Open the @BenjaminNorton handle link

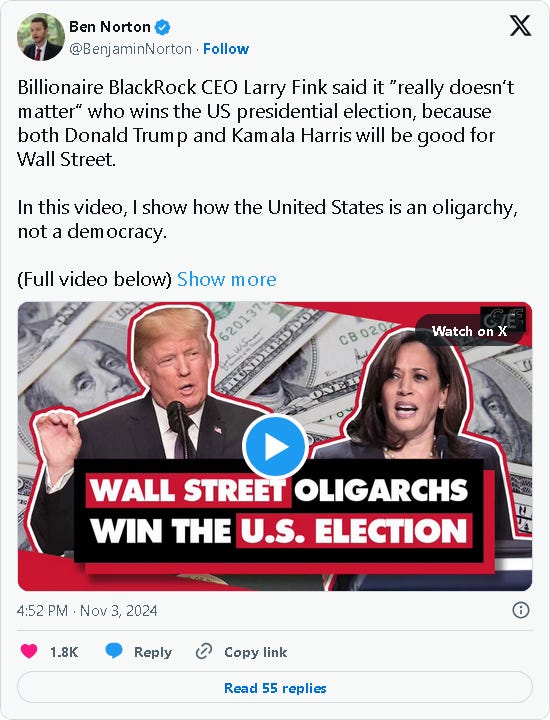130,49
